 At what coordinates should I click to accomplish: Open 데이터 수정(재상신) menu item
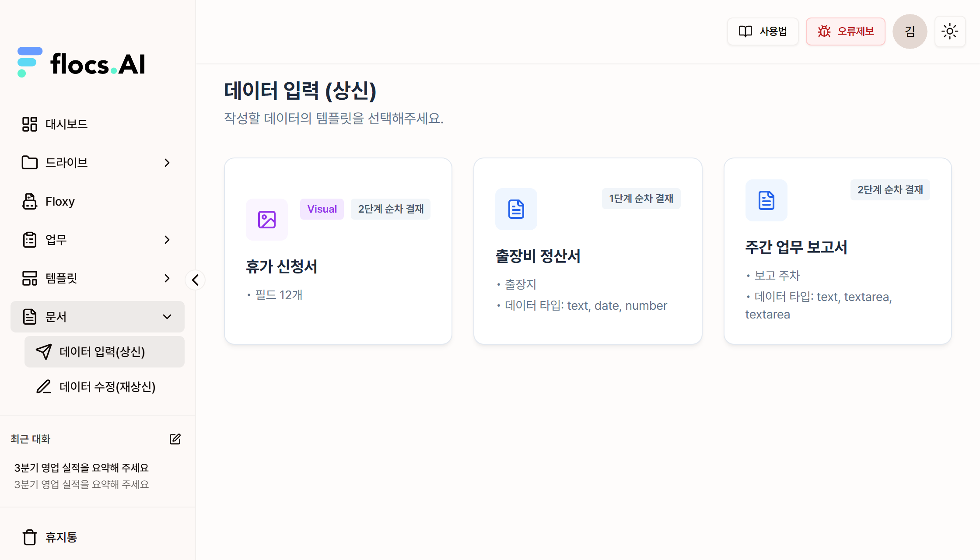pyautogui.click(x=105, y=387)
